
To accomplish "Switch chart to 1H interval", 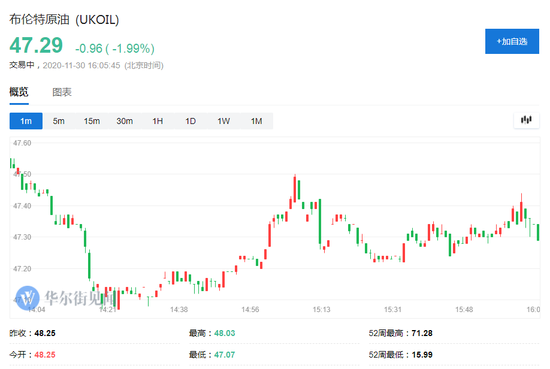I will point(157,121).
